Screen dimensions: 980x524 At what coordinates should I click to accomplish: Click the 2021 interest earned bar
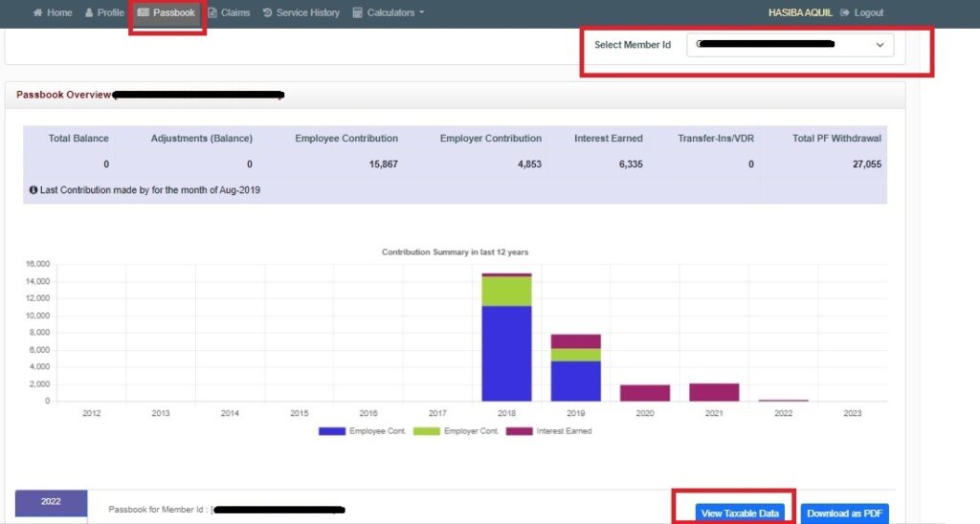pyautogui.click(x=714, y=392)
